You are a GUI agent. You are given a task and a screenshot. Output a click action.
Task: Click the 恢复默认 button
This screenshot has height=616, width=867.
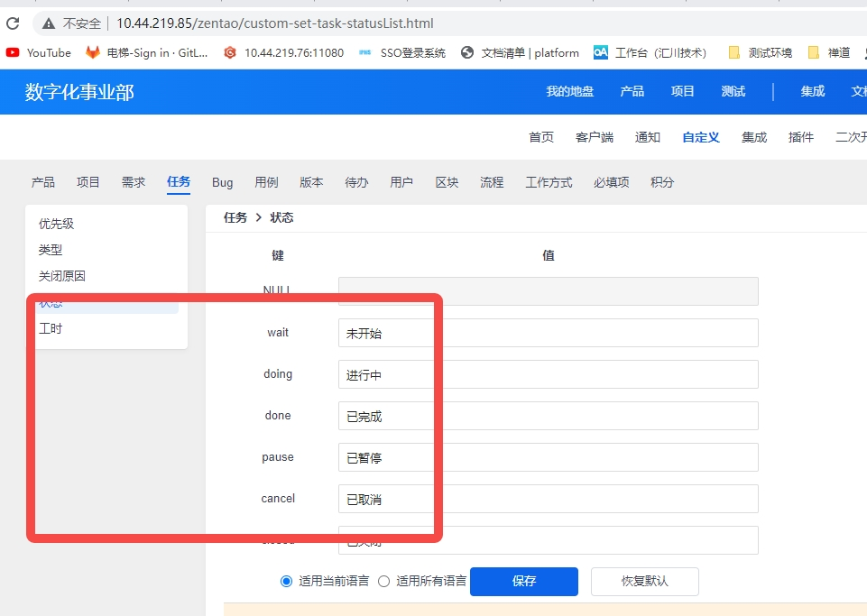coord(644,582)
